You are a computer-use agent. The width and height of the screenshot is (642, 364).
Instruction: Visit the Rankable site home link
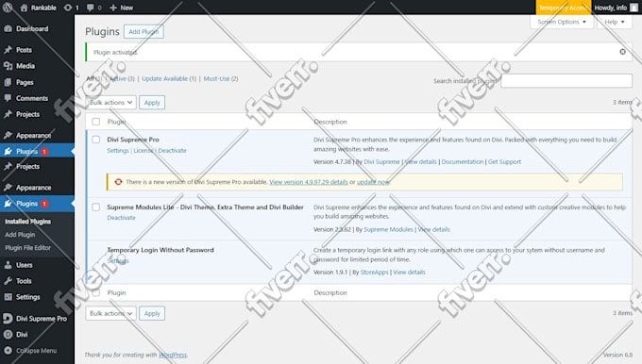pos(38,8)
